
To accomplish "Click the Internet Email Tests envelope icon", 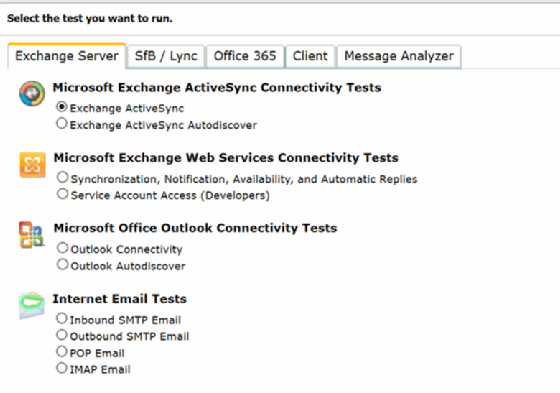I will pyautogui.click(x=32, y=305).
